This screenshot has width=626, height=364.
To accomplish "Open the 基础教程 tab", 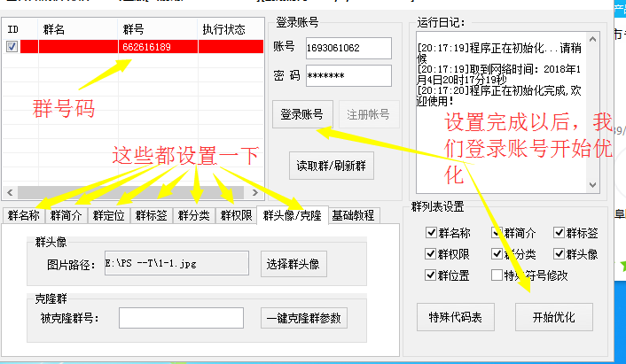I will (353, 216).
